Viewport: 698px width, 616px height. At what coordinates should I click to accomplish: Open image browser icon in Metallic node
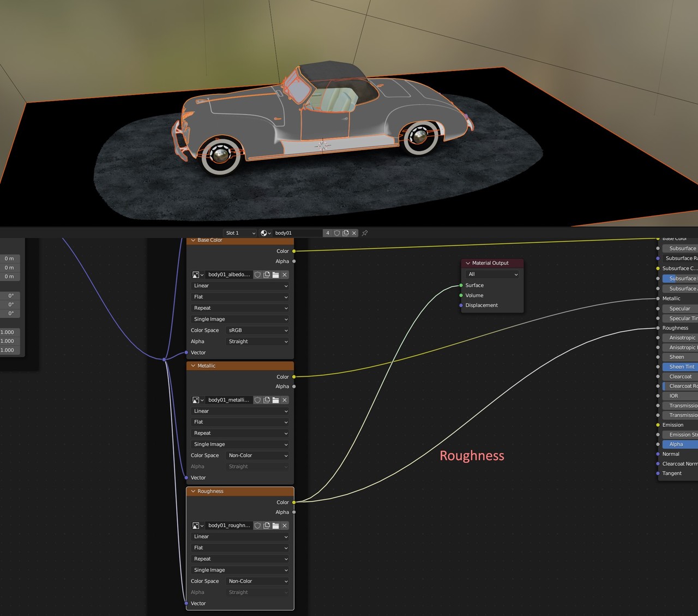pos(197,400)
